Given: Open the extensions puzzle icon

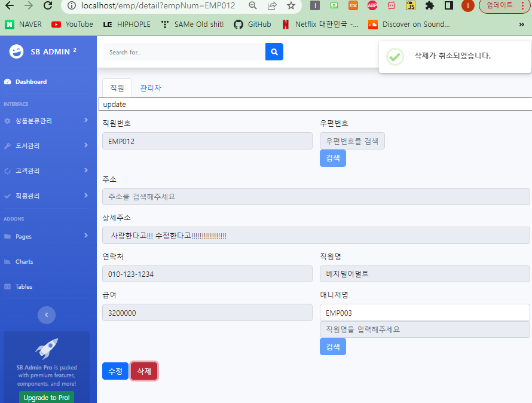Looking at the screenshot, I should [430, 5].
